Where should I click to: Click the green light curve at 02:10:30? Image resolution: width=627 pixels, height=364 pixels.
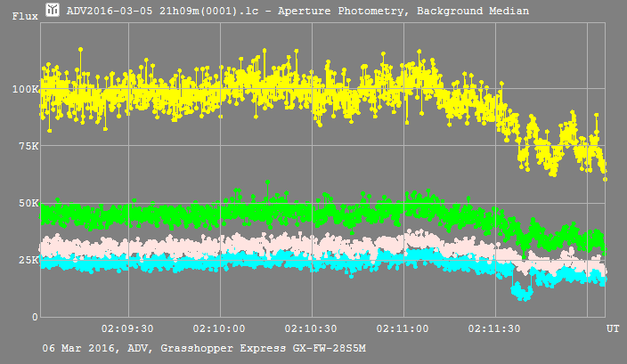pos(313,214)
